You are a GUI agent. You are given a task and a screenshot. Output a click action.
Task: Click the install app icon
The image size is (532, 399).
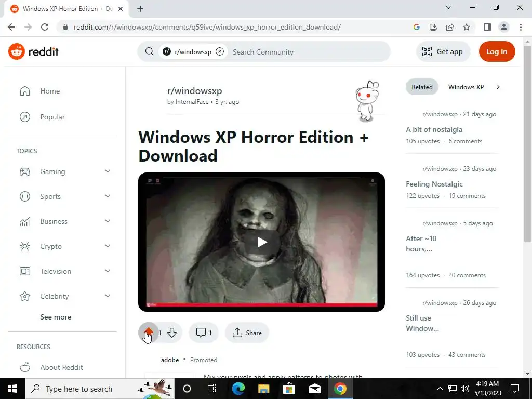(x=433, y=27)
